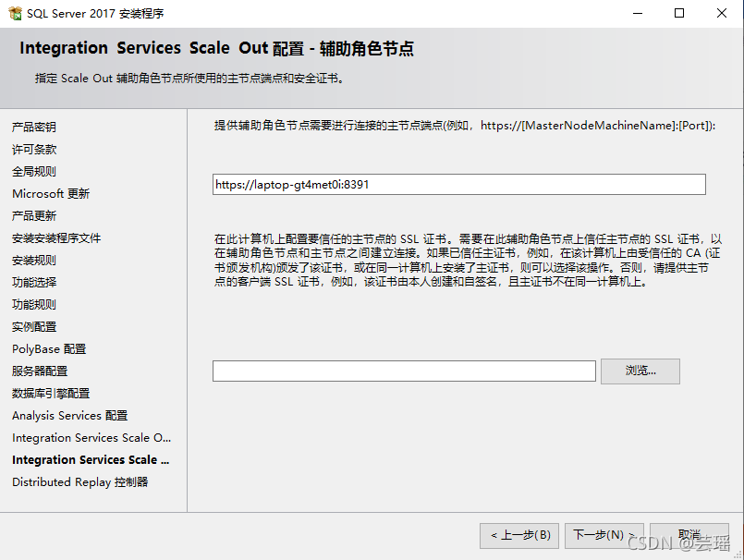The image size is (744, 560).
Task: Click the master node endpoint URL field
Action: tap(458, 184)
